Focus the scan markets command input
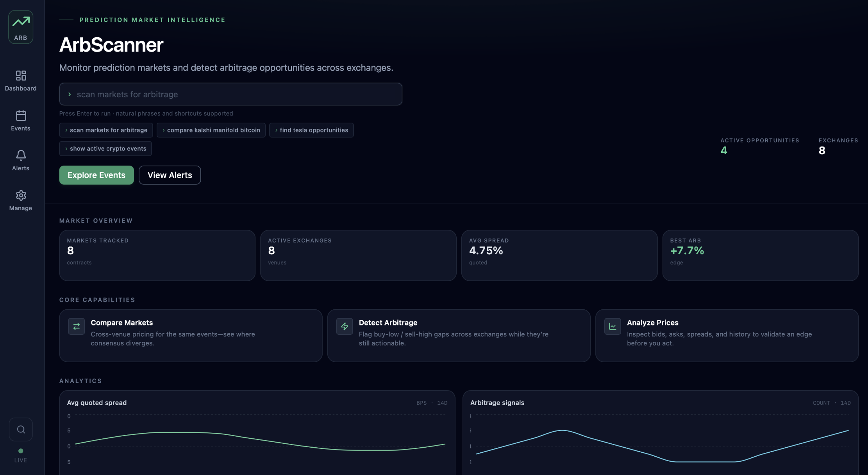 (x=230, y=94)
